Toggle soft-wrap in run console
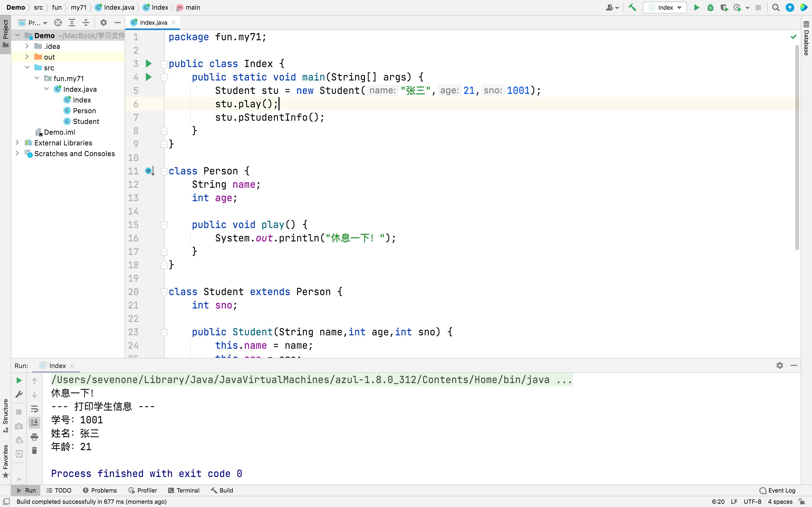The width and height of the screenshot is (812, 507). 34,409
